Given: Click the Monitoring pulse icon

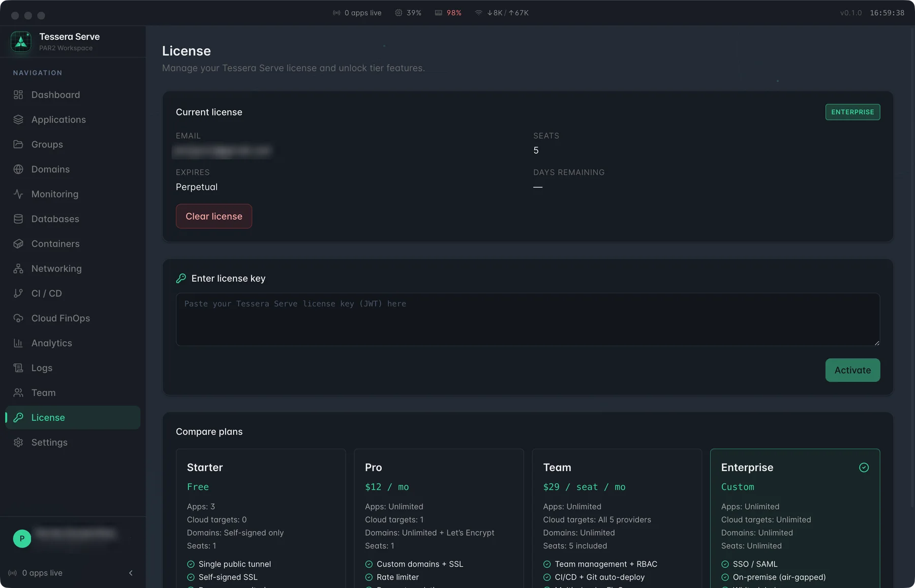Looking at the screenshot, I should click(x=18, y=194).
